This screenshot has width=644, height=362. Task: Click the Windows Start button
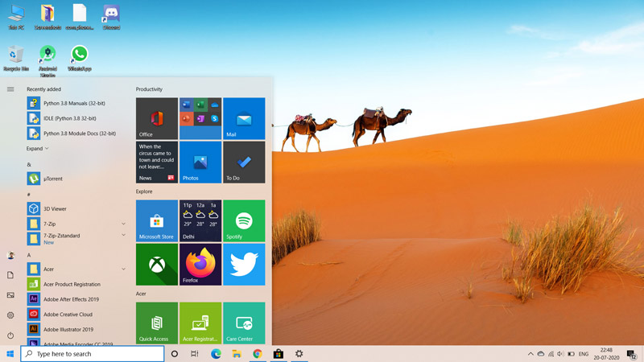10,354
